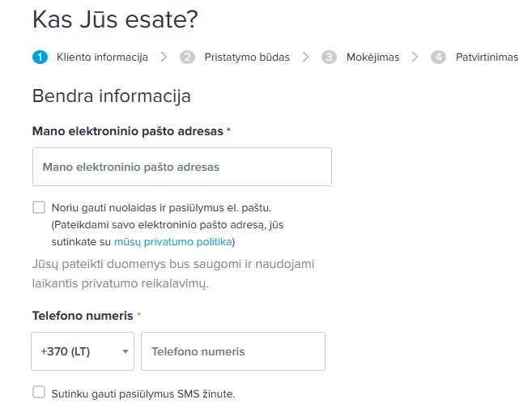Click the Mano elektroninio pašto adresas label
The image size is (532, 408).
[x=128, y=130]
